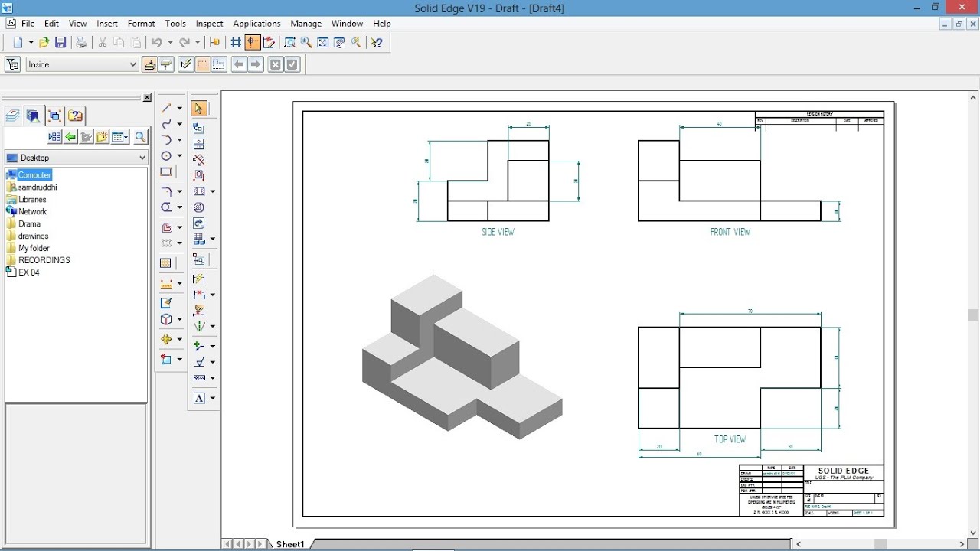Screen dimensions: 980x551
Task: Click the Next right arrow button
Action: pos(256,64)
